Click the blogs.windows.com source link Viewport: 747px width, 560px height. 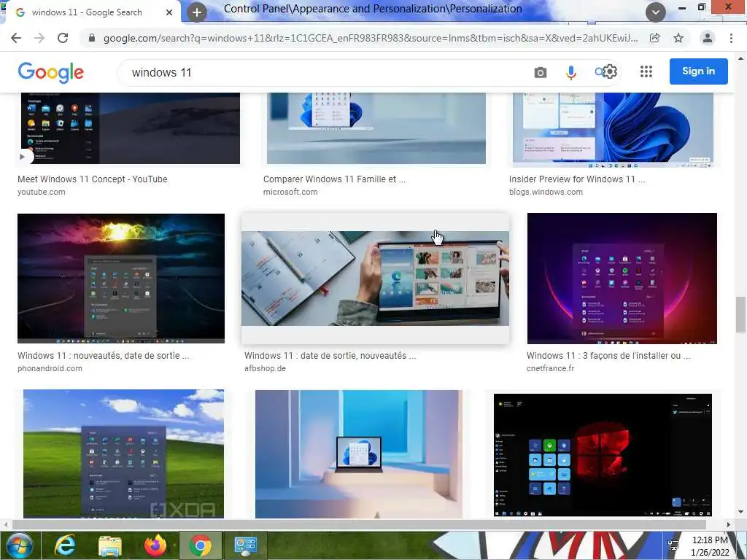point(546,192)
